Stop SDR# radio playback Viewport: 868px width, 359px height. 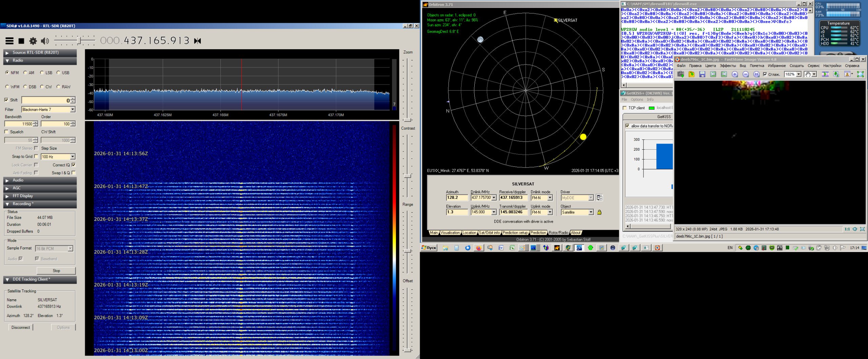point(21,41)
